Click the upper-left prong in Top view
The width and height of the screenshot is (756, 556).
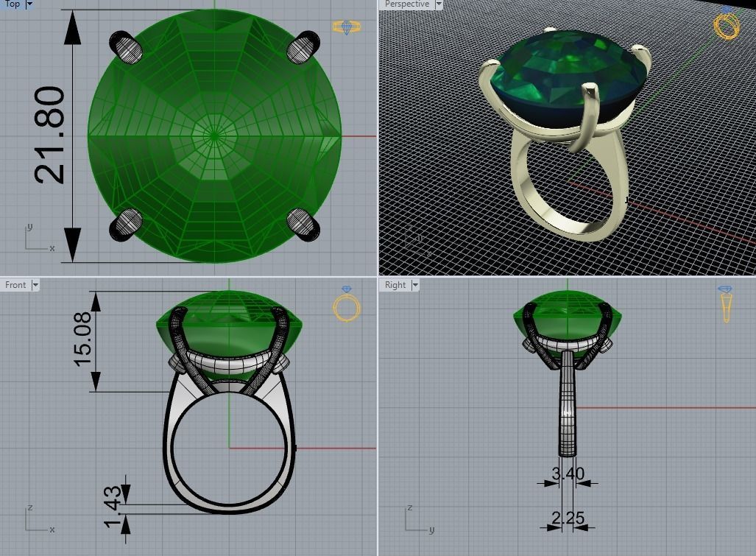click(127, 48)
